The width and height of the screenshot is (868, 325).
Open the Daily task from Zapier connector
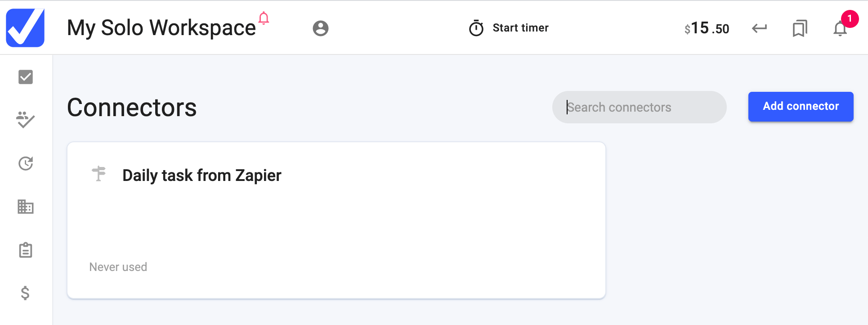pyautogui.click(x=336, y=220)
